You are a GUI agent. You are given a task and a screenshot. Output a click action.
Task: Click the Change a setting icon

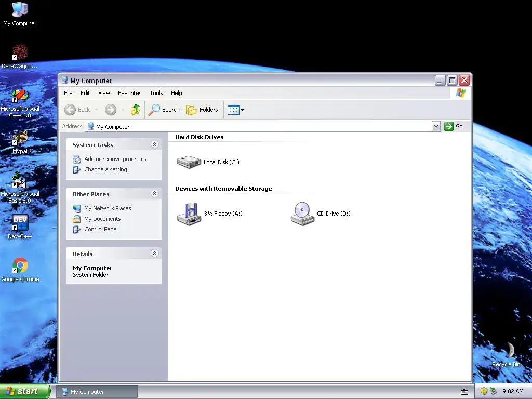(77, 170)
